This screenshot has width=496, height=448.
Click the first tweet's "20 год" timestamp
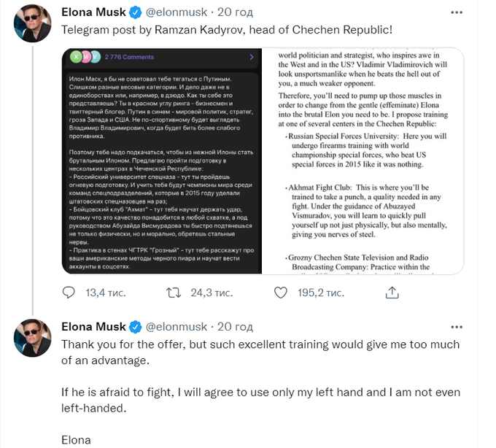(235, 14)
